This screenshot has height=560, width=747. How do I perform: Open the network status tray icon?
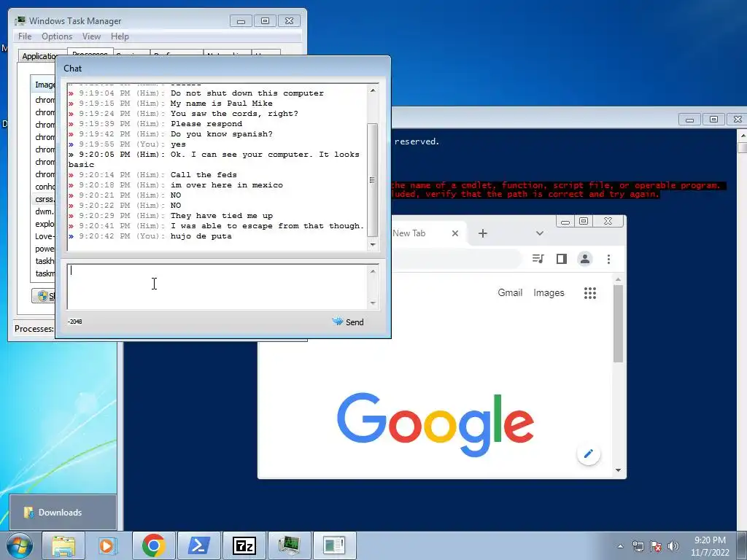point(638,546)
